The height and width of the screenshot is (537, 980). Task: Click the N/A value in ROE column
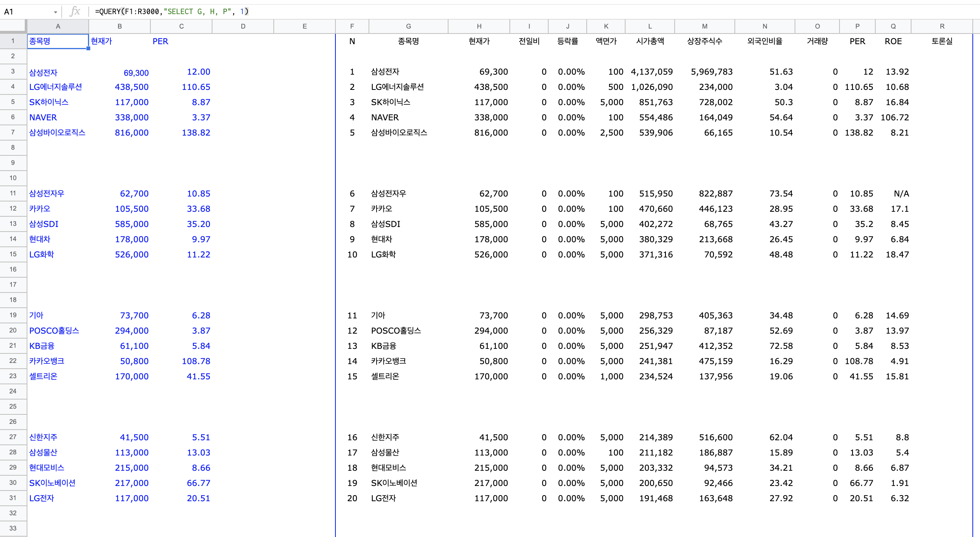(901, 193)
